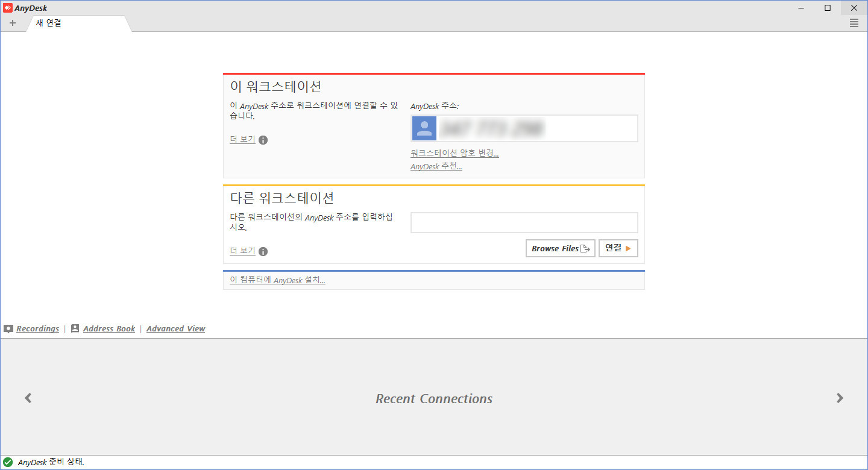Screen dimensions: 868x470
Task: Open a new tab with plus icon
Action: pyautogui.click(x=13, y=23)
